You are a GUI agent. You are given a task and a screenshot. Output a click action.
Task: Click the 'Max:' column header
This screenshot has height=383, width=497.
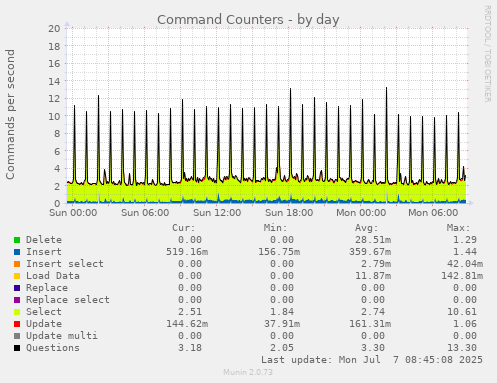pyautogui.click(x=459, y=228)
